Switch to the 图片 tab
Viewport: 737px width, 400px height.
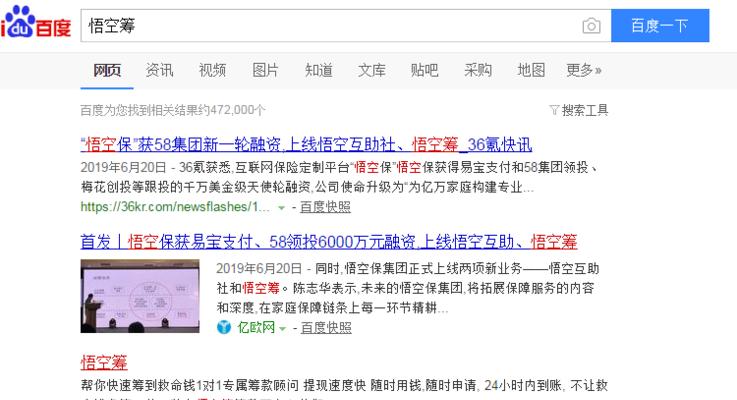point(266,71)
